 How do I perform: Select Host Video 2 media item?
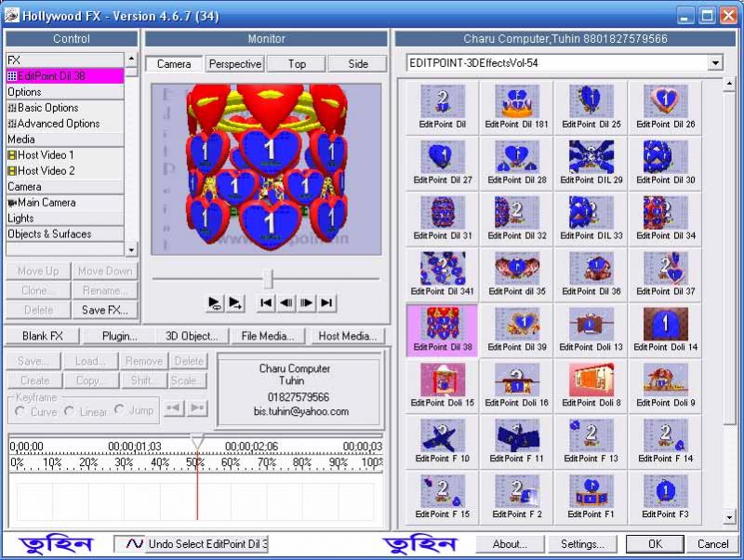(65, 171)
